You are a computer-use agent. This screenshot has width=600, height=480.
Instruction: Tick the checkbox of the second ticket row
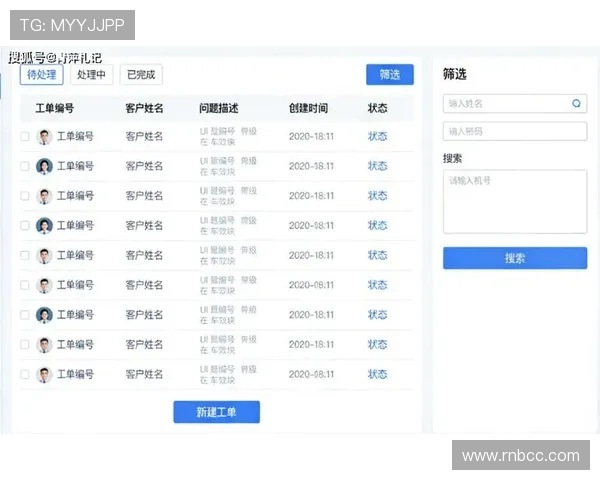[25, 166]
